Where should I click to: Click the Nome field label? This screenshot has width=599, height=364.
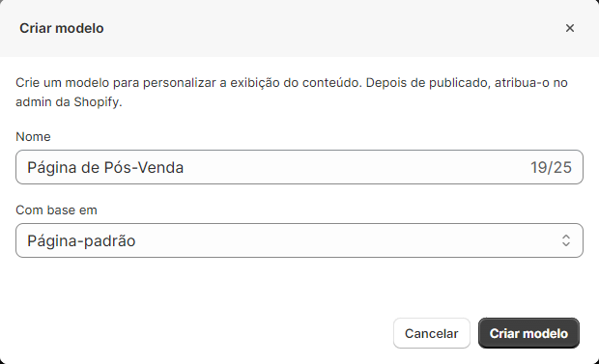click(x=33, y=137)
